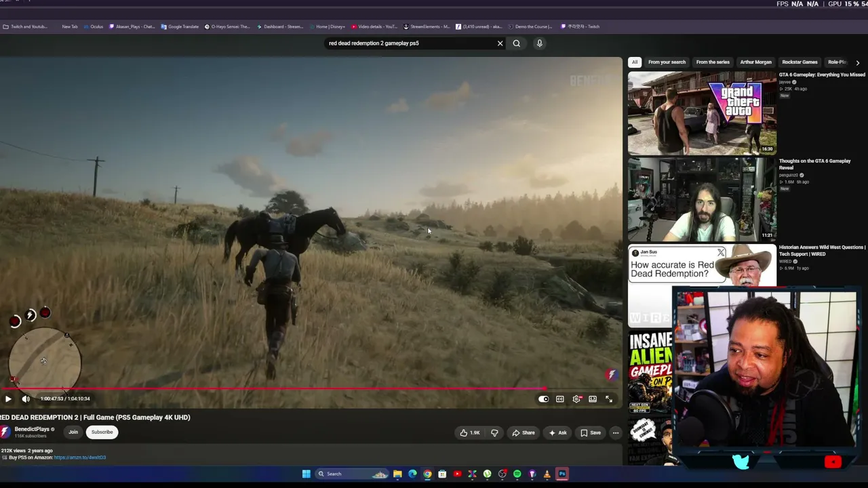Subscribe to BenedictPlays
The height and width of the screenshot is (488, 868).
coord(102,432)
